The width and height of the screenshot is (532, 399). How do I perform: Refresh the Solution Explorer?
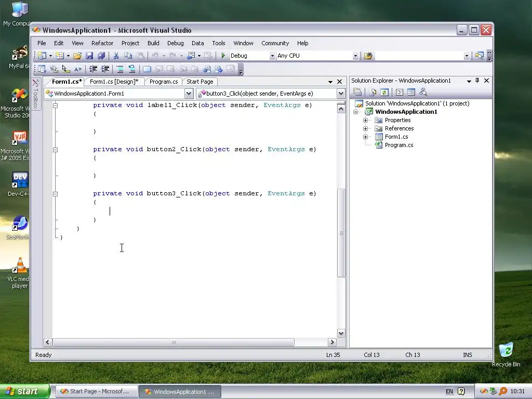(x=384, y=92)
